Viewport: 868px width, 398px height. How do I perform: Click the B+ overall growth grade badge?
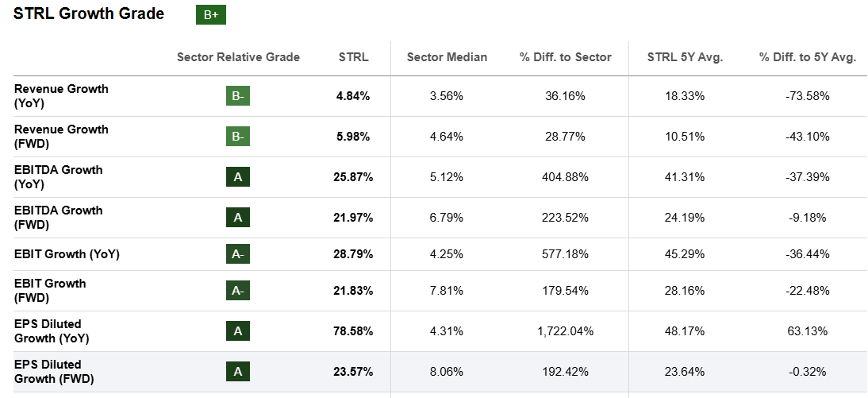(x=210, y=14)
